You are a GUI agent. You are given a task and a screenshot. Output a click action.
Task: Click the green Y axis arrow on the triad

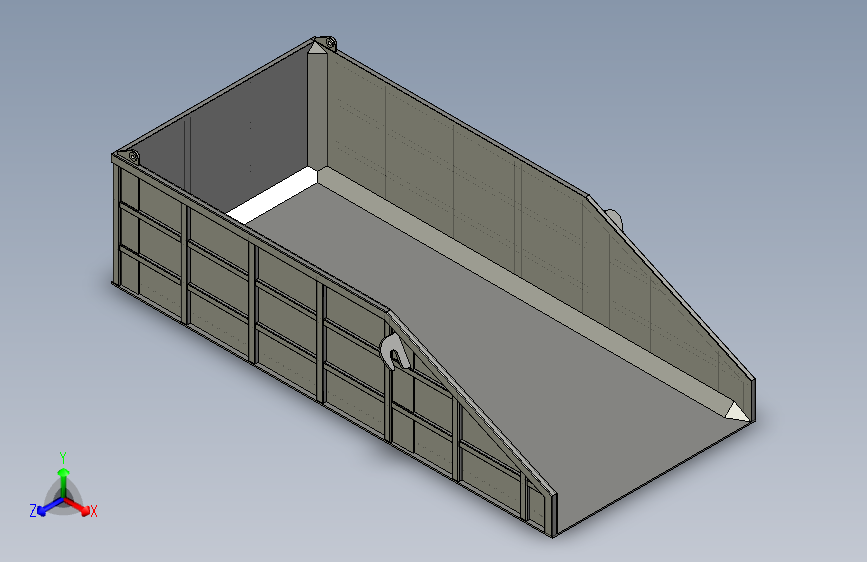[x=64, y=481]
